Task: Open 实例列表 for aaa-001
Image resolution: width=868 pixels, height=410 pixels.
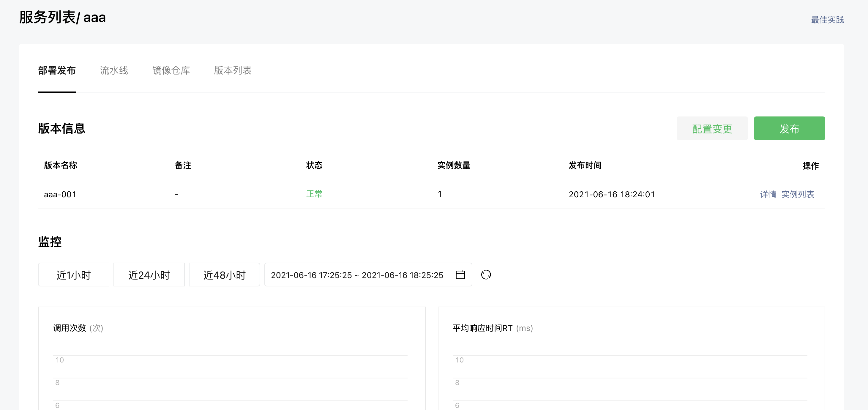Action: [x=798, y=194]
